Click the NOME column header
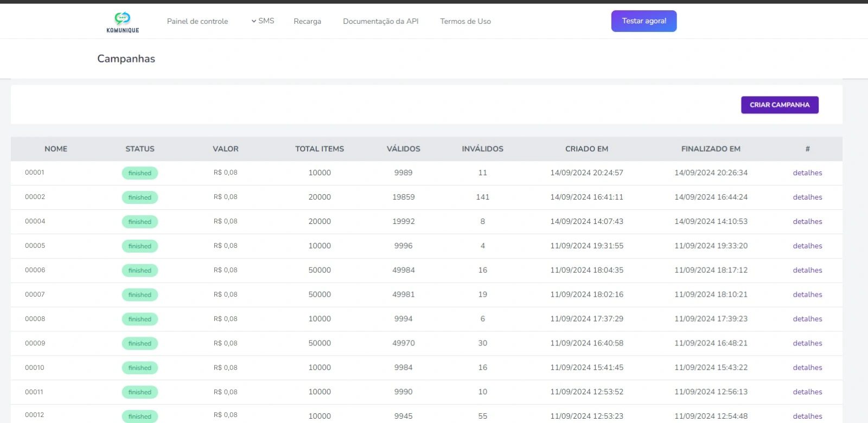This screenshot has height=423, width=868. point(56,149)
